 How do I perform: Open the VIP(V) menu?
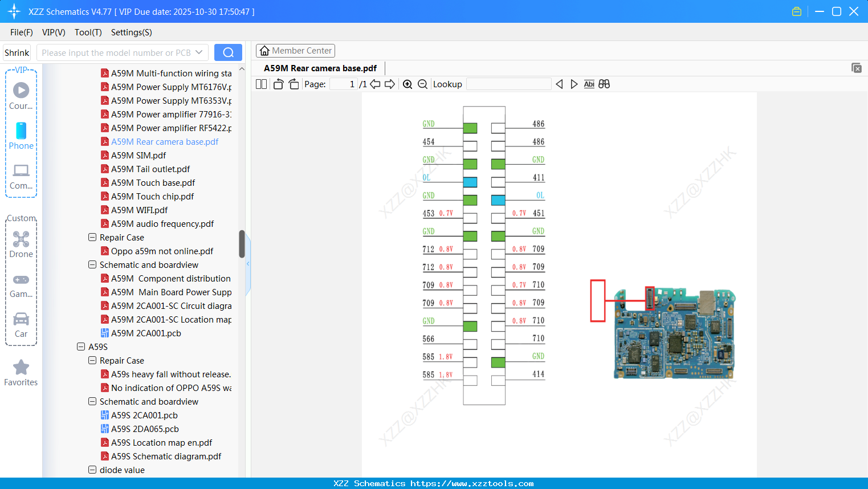coord(54,32)
